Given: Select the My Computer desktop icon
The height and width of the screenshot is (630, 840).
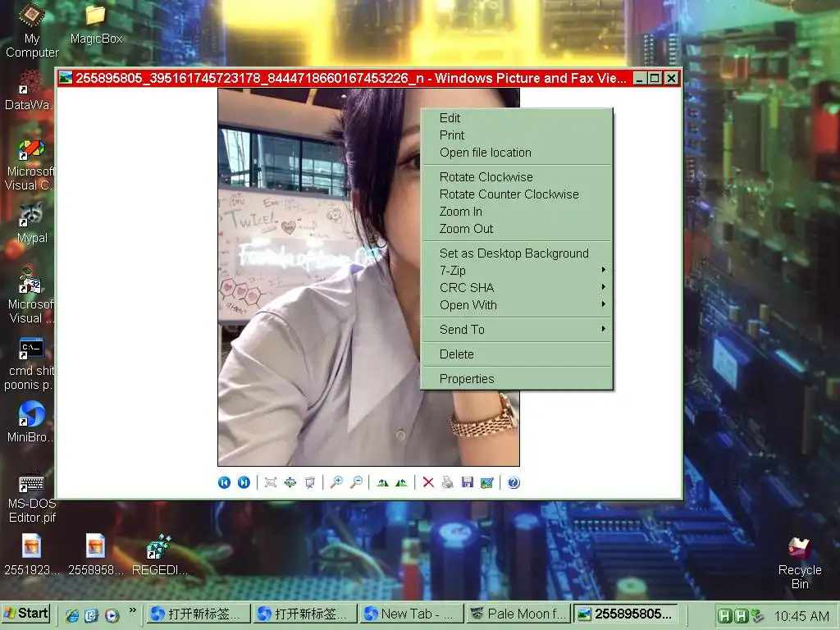Looking at the screenshot, I should click(x=32, y=30).
